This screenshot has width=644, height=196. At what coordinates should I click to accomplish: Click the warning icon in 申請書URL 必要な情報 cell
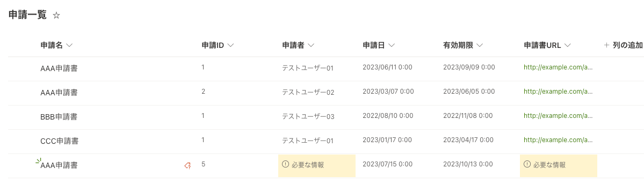pyautogui.click(x=527, y=164)
